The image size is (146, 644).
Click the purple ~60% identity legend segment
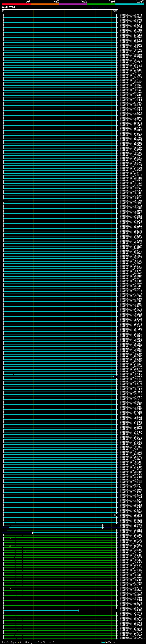[x=73, y=4]
